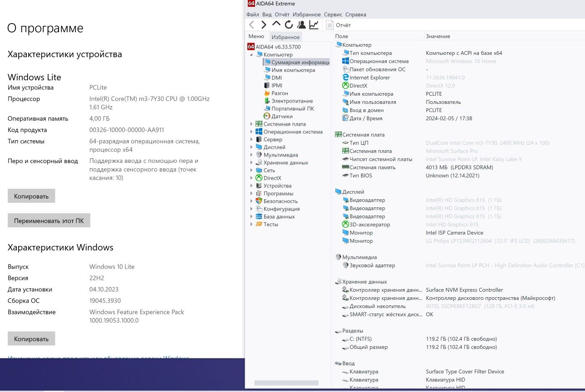
Task: Click Переименовать этот ПК button
Action: [x=49, y=220]
